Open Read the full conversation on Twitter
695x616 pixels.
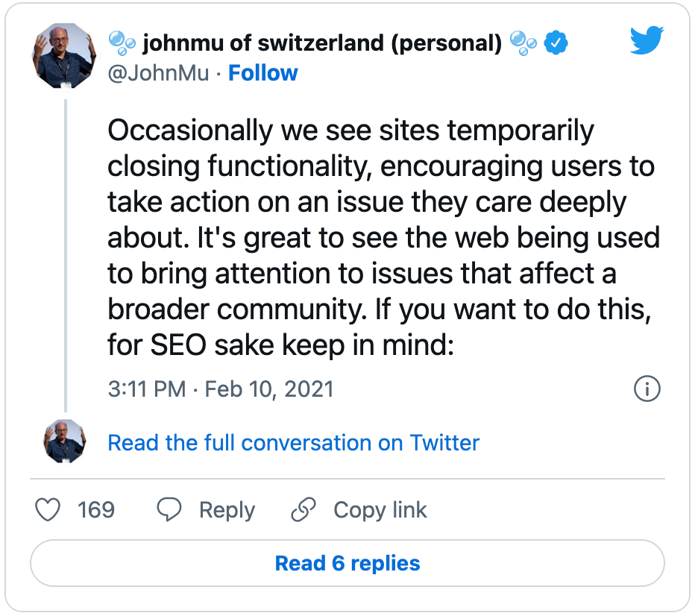[x=293, y=443]
